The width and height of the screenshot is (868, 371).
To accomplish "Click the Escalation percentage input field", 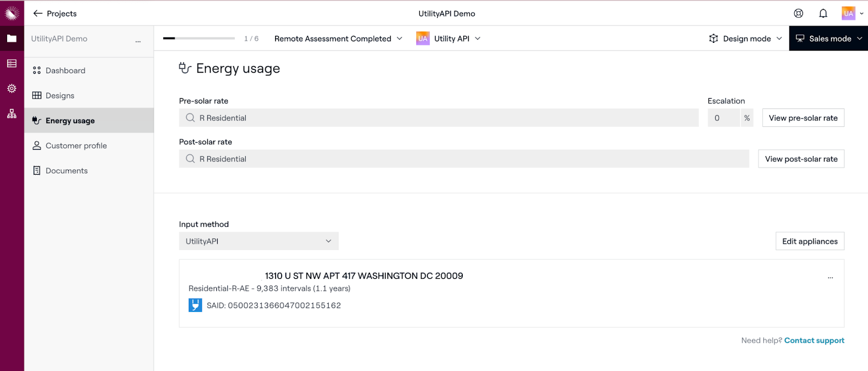I will 723,118.
